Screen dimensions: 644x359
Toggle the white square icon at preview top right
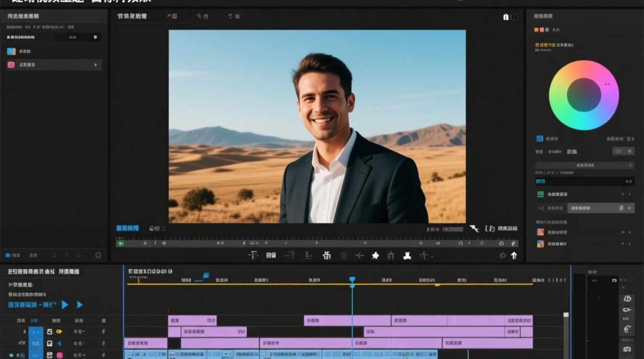coord(506,17)
